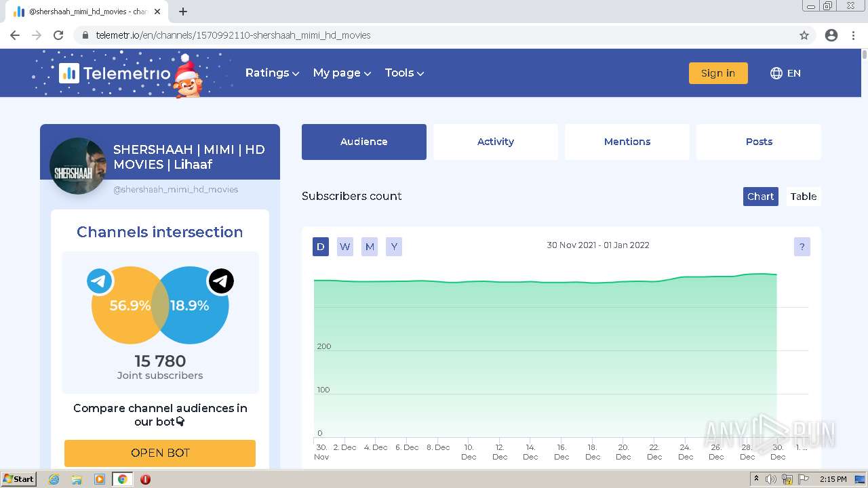Switch subscribers view to Table
868x488 pixels.
pos(803,197)
